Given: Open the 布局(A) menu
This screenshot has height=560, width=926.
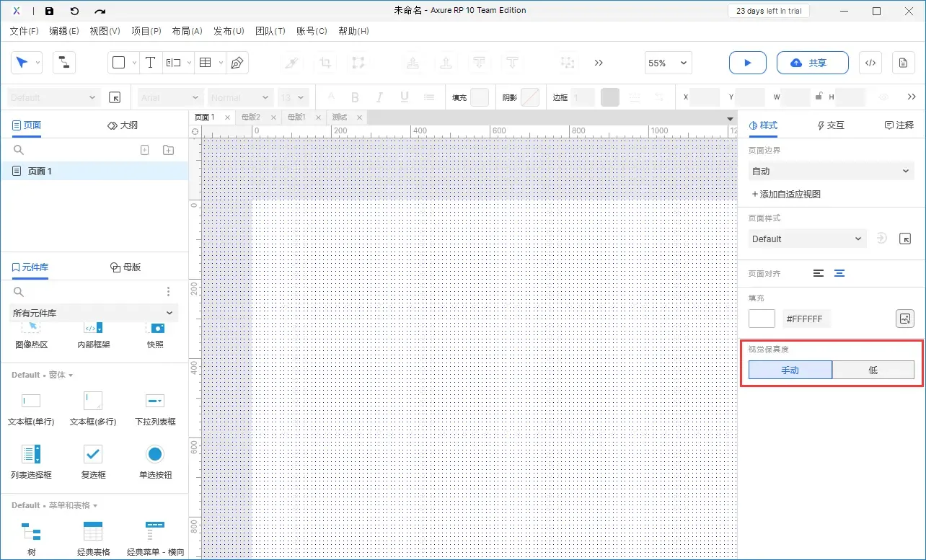Looking at the screenshot, I should pyautogui.click(x=187, y=31).
